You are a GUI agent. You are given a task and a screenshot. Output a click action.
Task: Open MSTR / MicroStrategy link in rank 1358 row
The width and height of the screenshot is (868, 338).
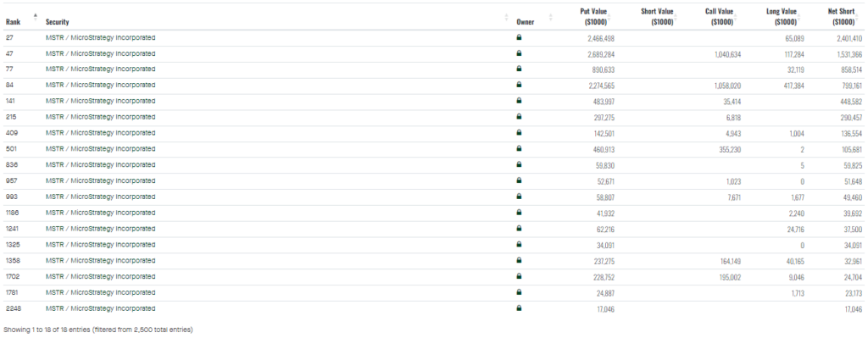click(100, 261)
